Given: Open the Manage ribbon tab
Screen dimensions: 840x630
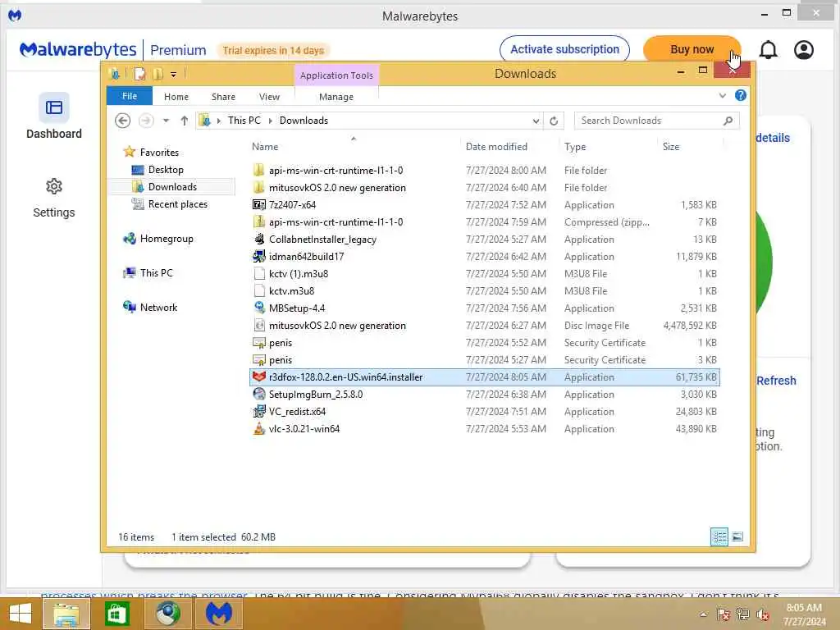Looking at the screenshot, I should [x=336, y=97].
